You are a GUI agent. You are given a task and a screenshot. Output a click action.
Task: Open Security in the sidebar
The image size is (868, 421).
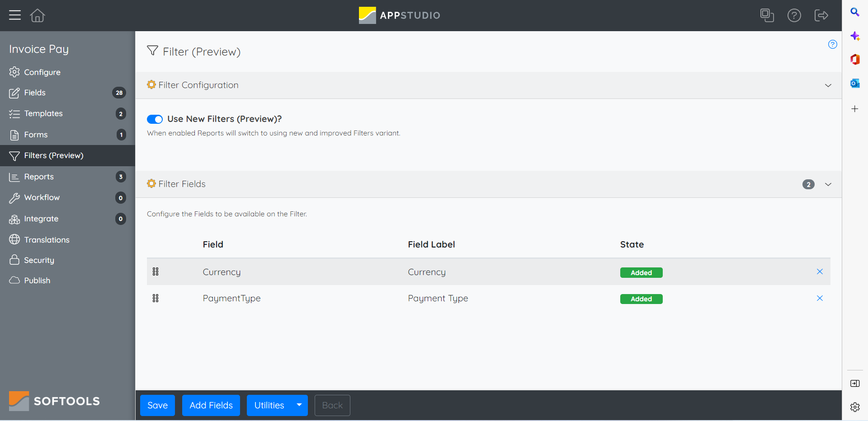coord(67,260)
